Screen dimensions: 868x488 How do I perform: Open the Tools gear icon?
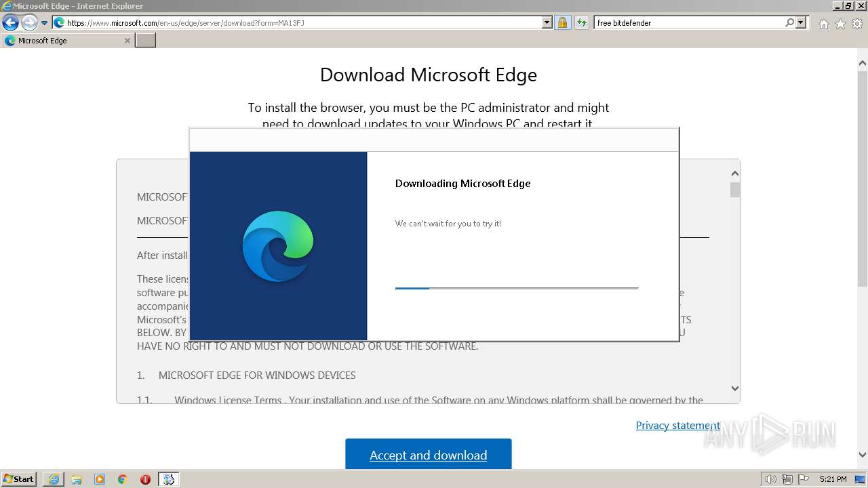coord(857,24)
